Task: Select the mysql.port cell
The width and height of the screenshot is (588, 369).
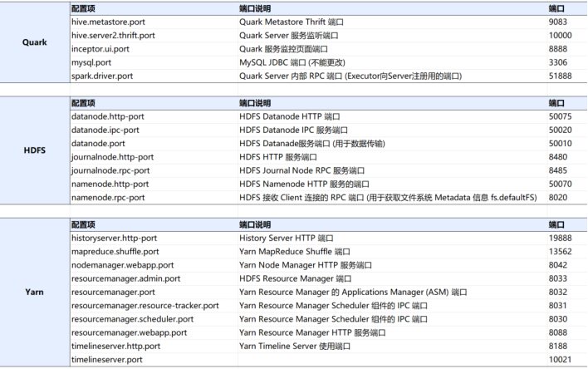Action: point(154,62)
